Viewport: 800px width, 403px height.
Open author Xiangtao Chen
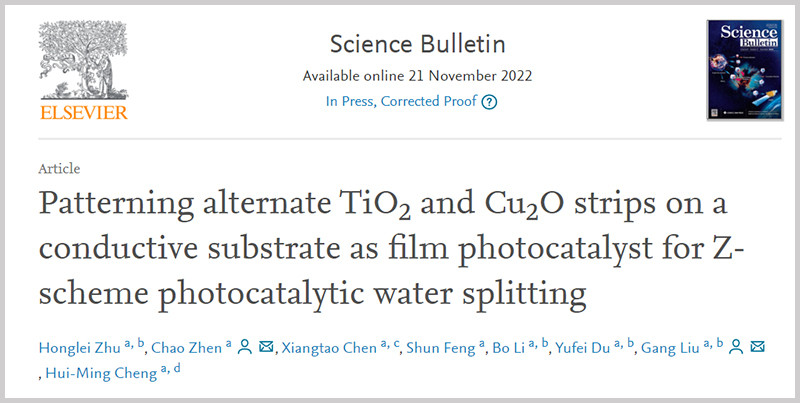329,348
